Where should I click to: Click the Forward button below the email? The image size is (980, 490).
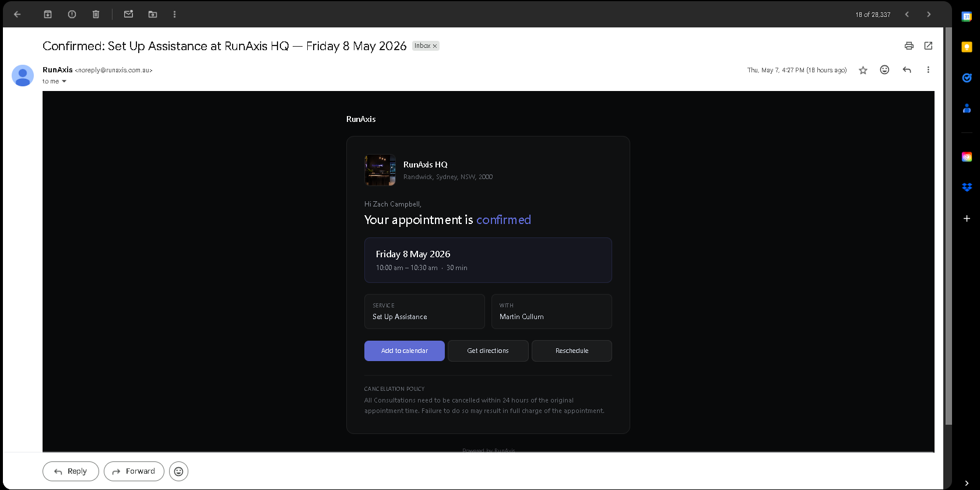tap(134, 471)
